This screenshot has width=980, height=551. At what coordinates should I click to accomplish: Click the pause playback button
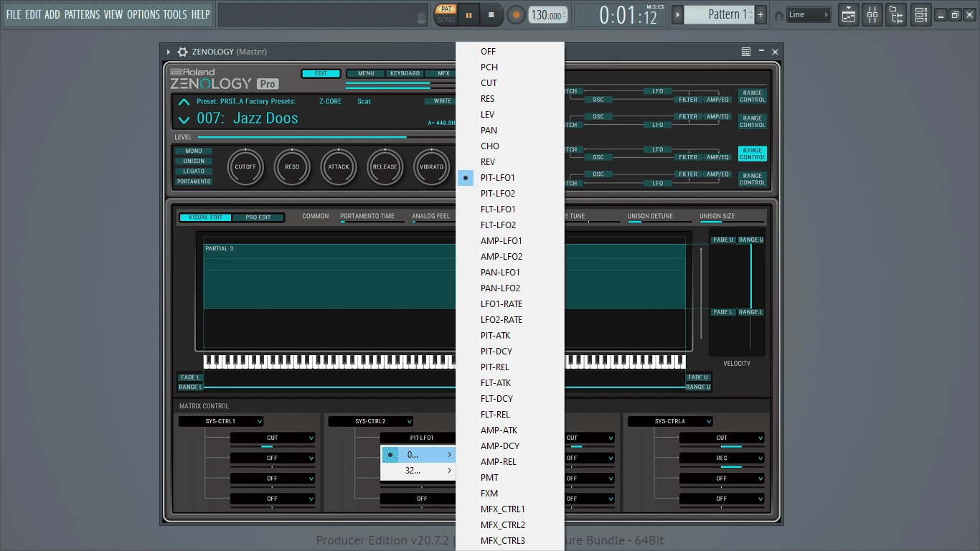pyautogui.click(x=469, y=14)
